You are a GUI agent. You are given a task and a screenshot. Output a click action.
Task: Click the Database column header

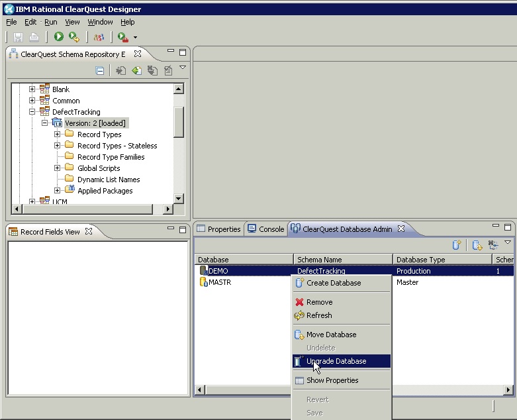pos(244,259)
